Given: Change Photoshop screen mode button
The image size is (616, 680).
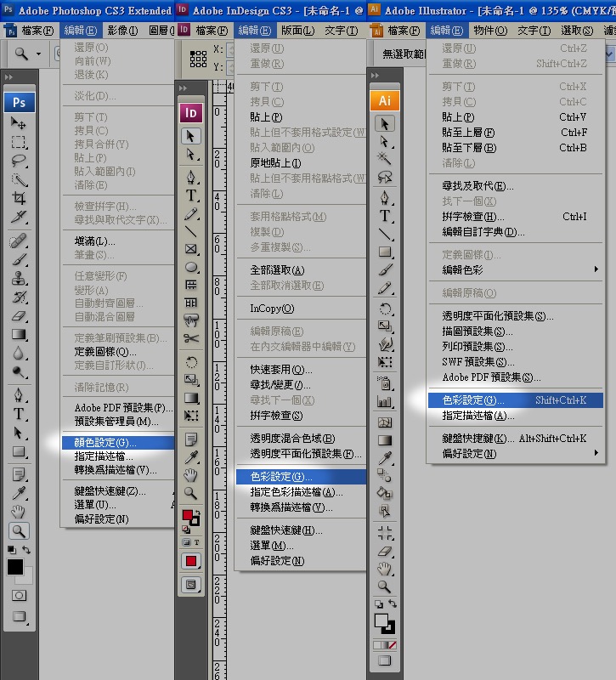Looking at the screenshot, I should 19,616.
